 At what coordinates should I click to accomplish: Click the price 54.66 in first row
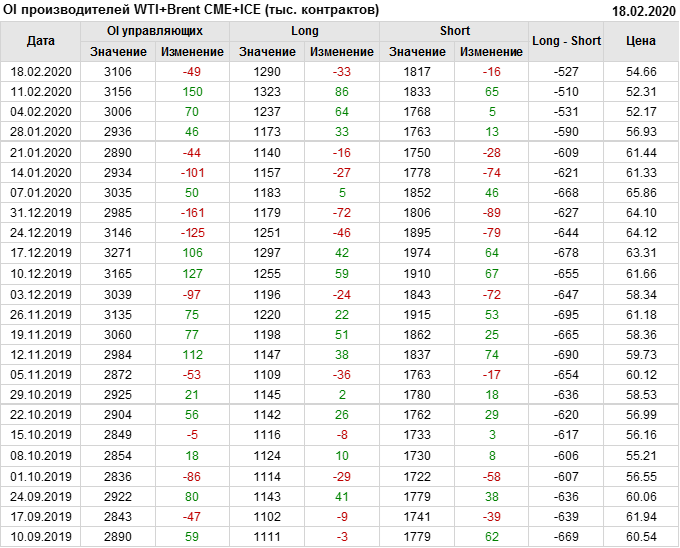coord(640,72)
